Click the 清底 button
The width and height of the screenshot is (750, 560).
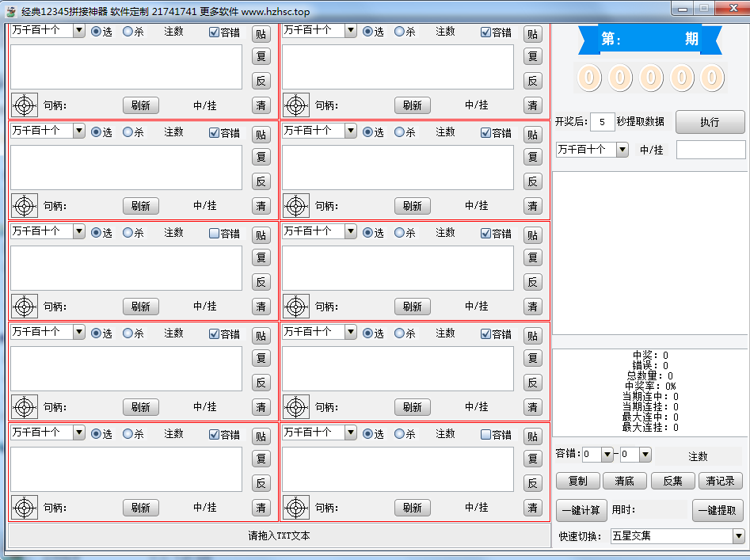pyautogui.click(x=625, y=481)
